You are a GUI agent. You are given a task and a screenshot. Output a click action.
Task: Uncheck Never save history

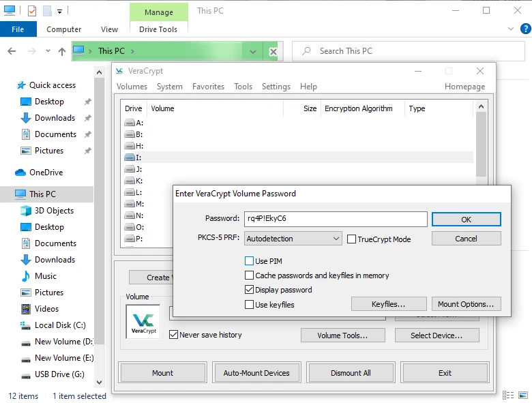(173, 335)
